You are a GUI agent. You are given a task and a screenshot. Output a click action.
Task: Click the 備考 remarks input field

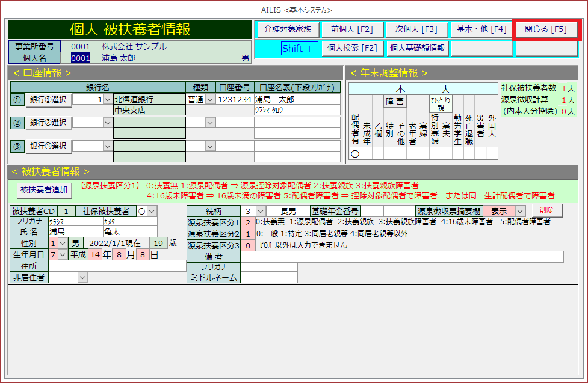(x=401, y=257)
